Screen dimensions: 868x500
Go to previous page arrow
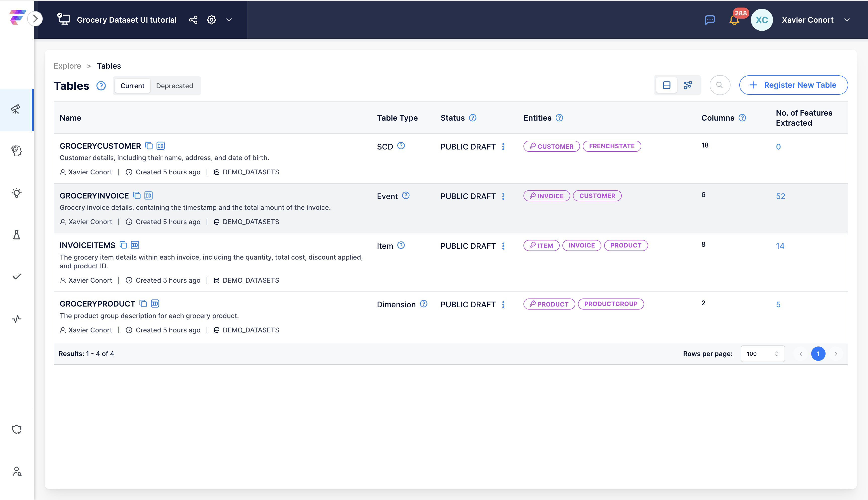pos(800,354)
